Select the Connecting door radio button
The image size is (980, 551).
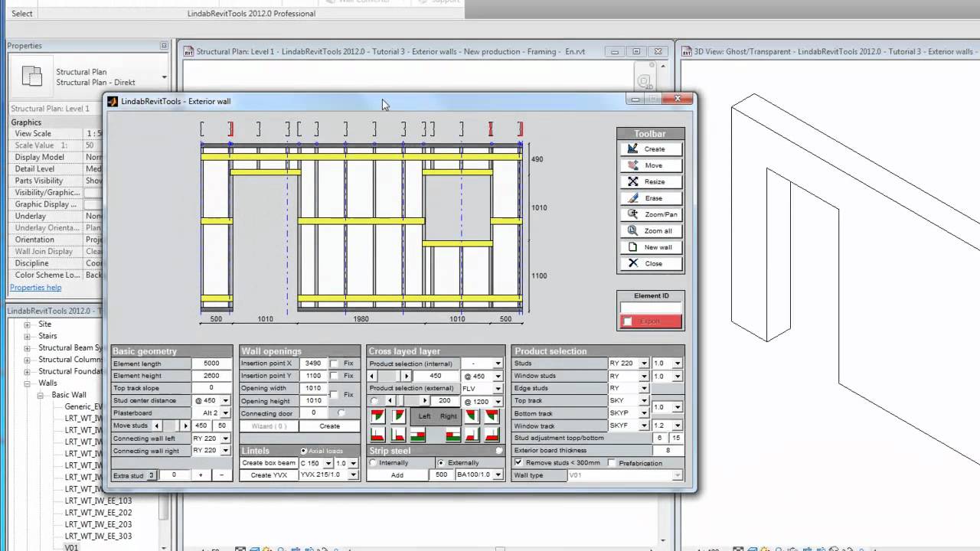[341, 413]
